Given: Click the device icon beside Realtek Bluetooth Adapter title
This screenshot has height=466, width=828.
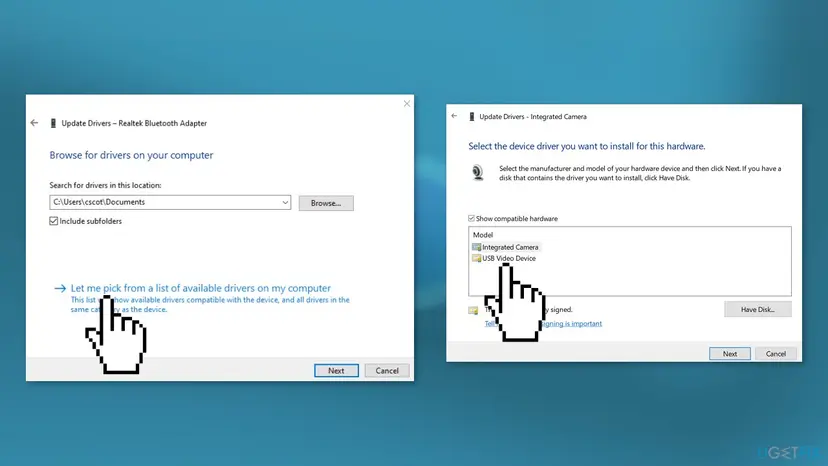Looking at the screenshot, I should [x=53, y=123].
